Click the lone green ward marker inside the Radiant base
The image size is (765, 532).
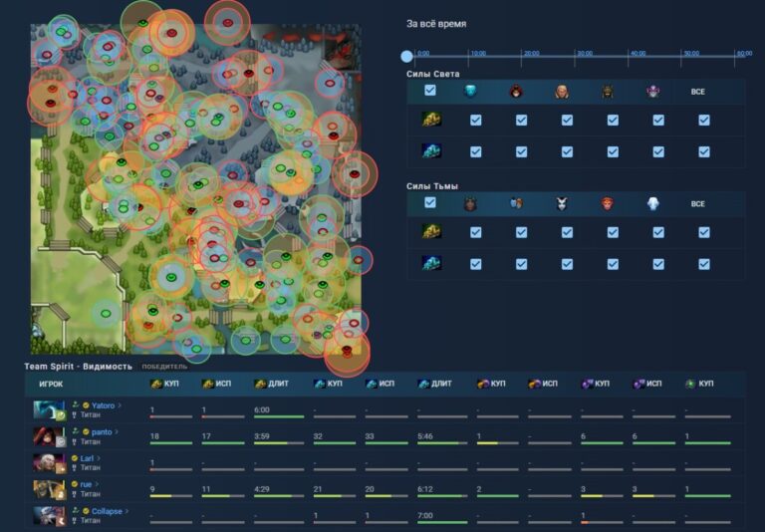coord(106,314)
